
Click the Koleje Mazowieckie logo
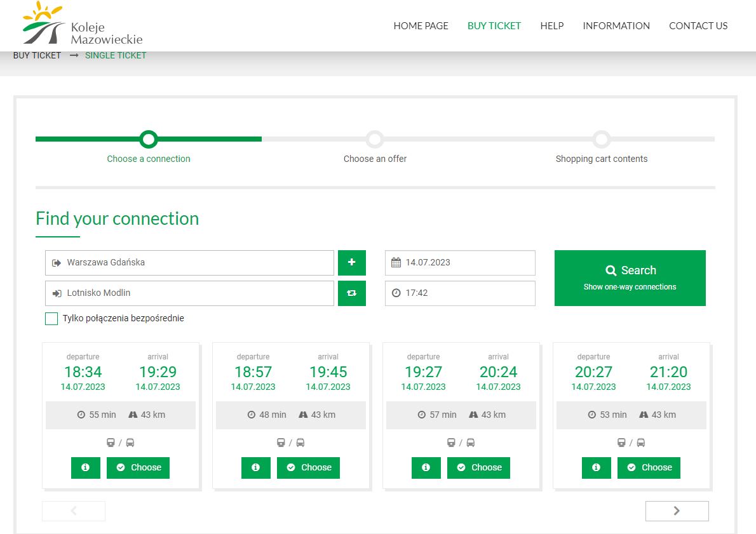click(83, 23)
